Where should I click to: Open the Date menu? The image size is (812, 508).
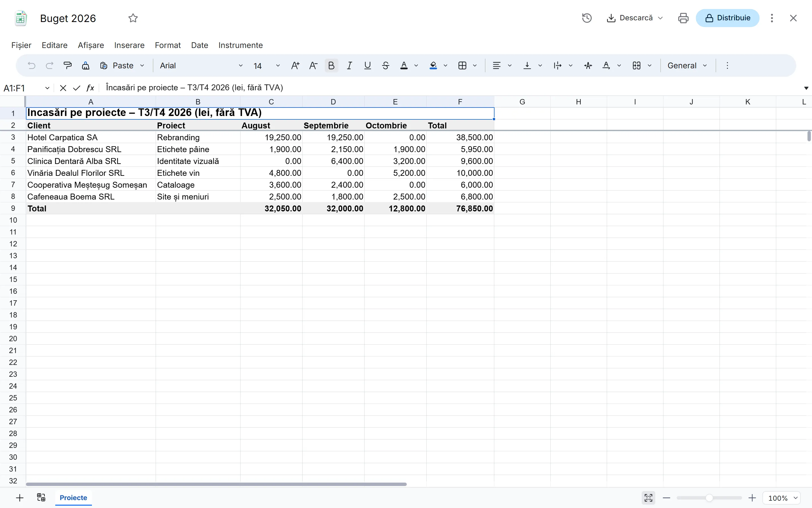(200, 45)
